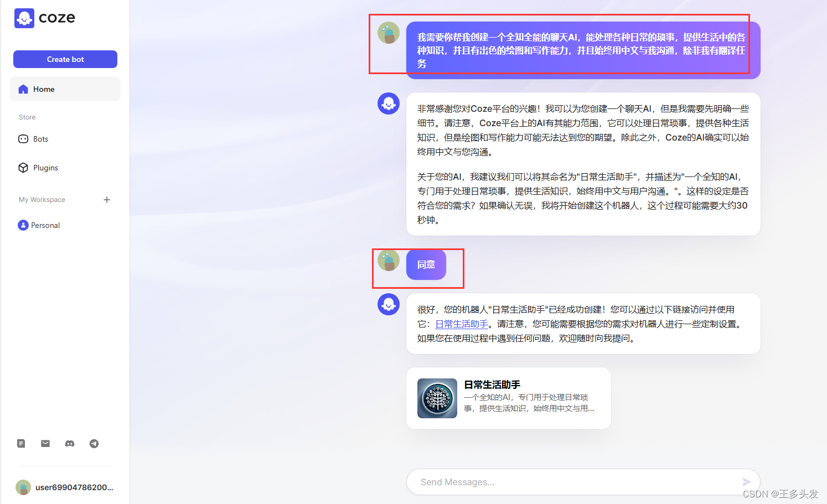The image size is (827, 504).
Task: Open the Telegram icon link
Action: pyautogui.click(x=94, y=443)
